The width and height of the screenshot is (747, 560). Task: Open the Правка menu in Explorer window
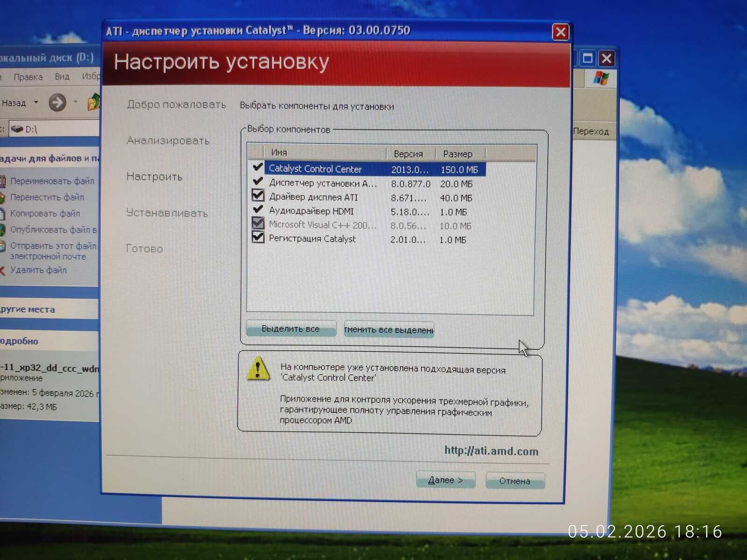pos(28,77)
